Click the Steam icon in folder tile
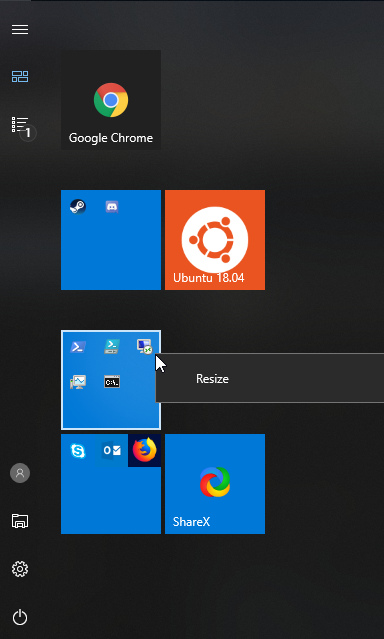Image resolution: width=384 pixels, height=639 pixels. (77, 207)
